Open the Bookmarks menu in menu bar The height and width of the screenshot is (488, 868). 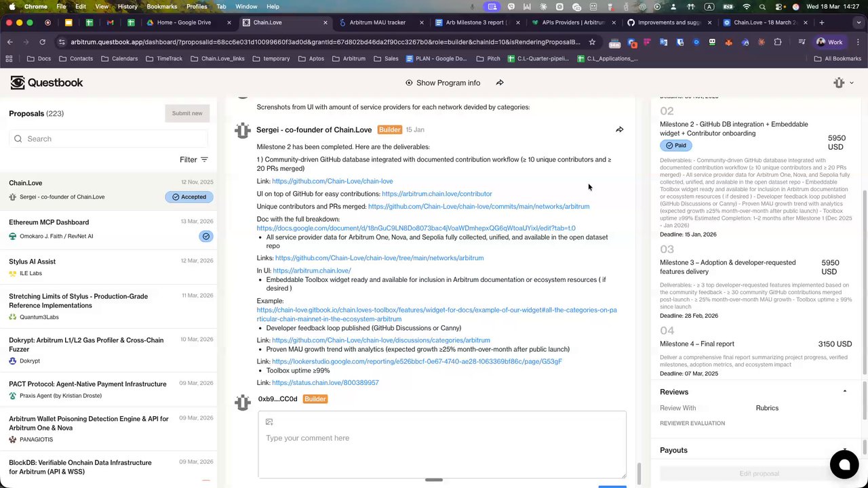point(161,7)
